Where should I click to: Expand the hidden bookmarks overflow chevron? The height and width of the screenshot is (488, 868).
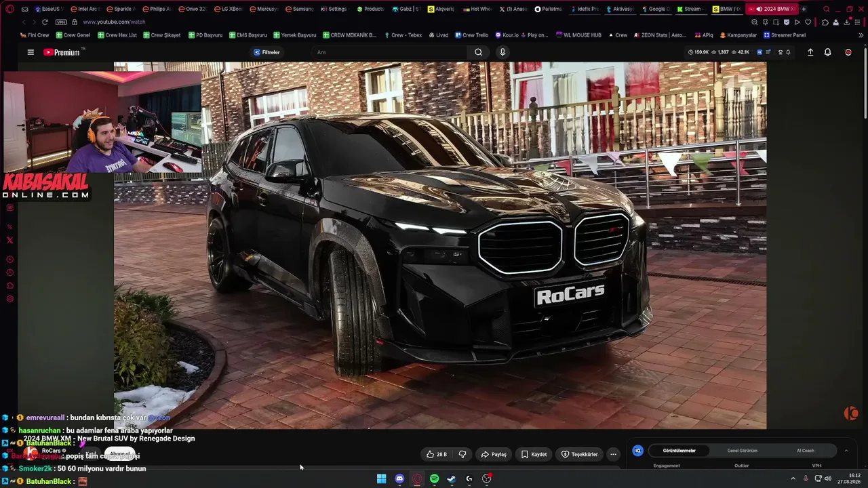[x=861, y=35]
